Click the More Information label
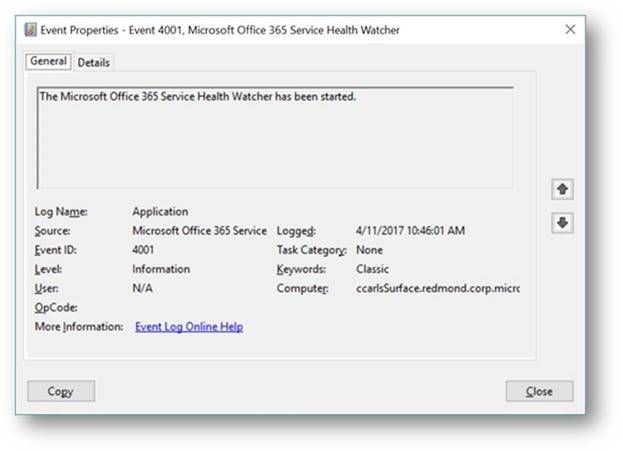 (79, 327)
